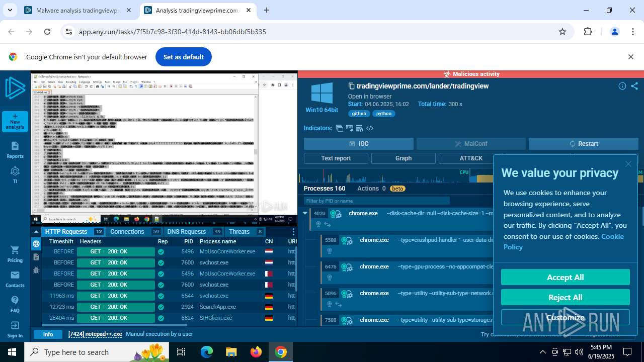Dismiss the default browser infobar
Screen dimensions: 644x362
pos(630,57)
